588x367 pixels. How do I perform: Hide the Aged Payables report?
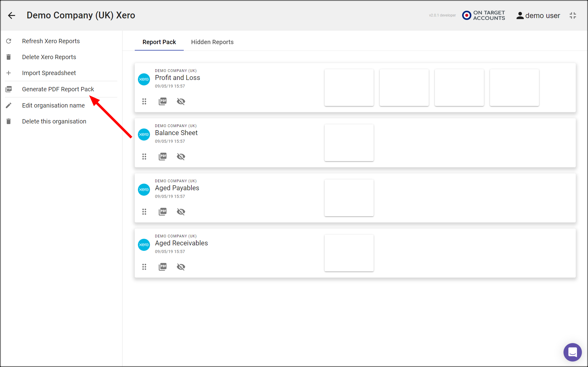tap(181, 212)
